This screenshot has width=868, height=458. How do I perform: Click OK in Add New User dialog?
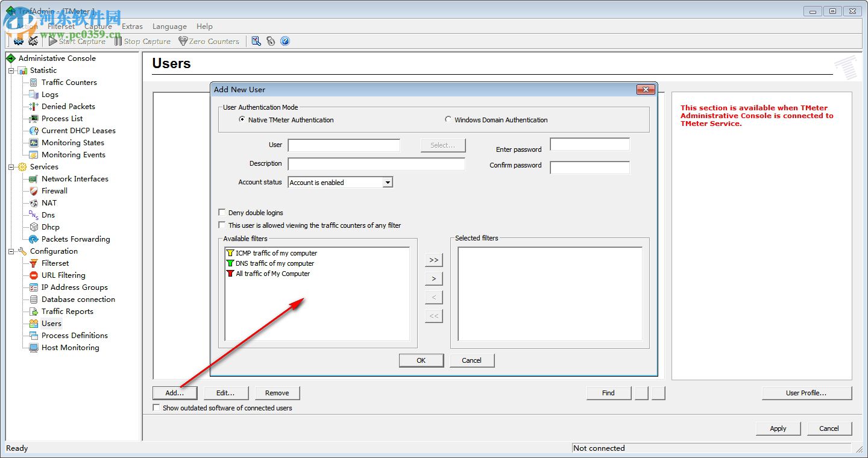(421, 360)
